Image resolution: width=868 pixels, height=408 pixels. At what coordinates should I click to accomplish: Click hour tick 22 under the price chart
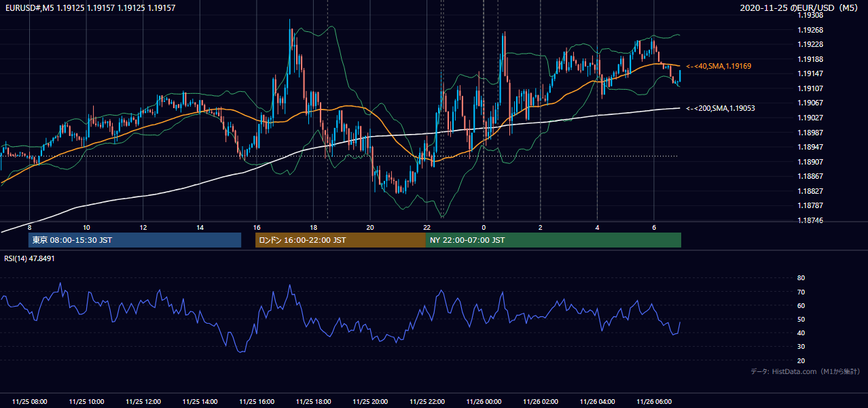tap(427, 227)
